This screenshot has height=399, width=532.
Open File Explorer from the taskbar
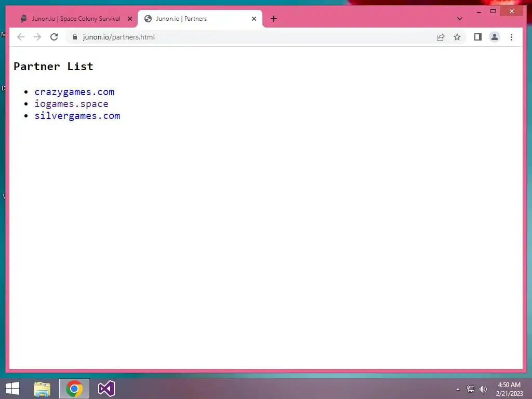point(42,389)
